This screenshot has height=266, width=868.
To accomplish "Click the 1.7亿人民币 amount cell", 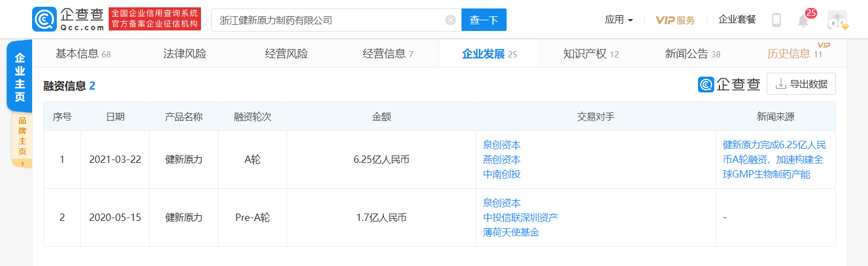I will tap(381, 218).
